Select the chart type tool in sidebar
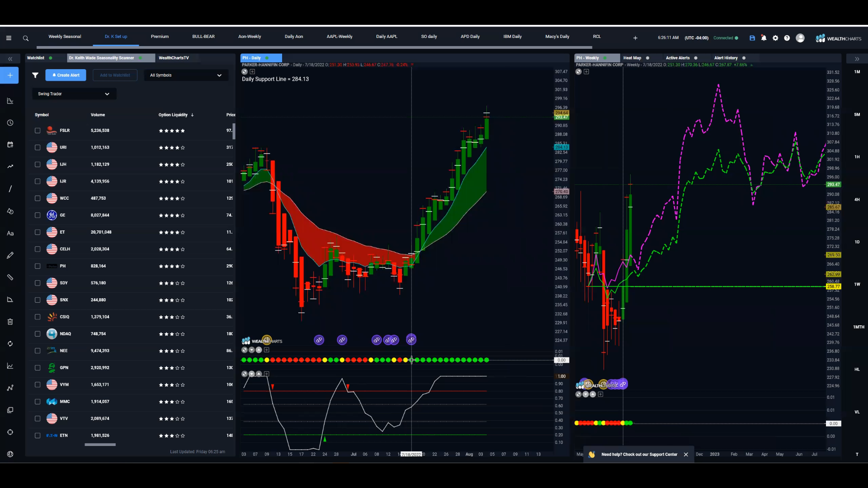The width and height of the screenshot is (868, 488). click(10, 101)
